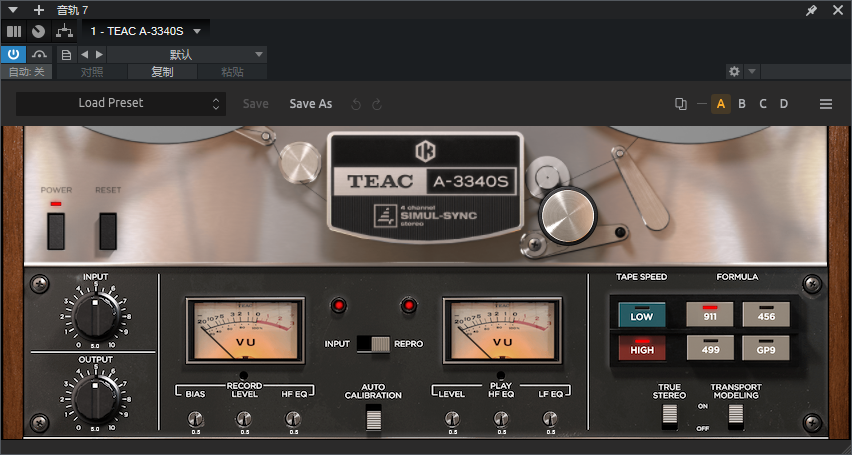The width and height of the screenshot is (852, 455).
Task: Click the round dial icon beside mixer bars
Action: pyautogui.click(x=38, y=32)
